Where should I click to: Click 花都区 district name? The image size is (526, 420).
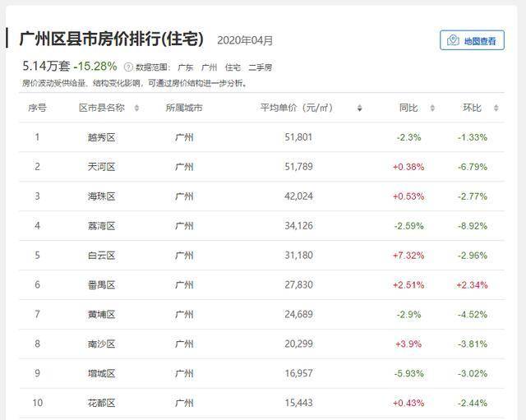(102, 404)
